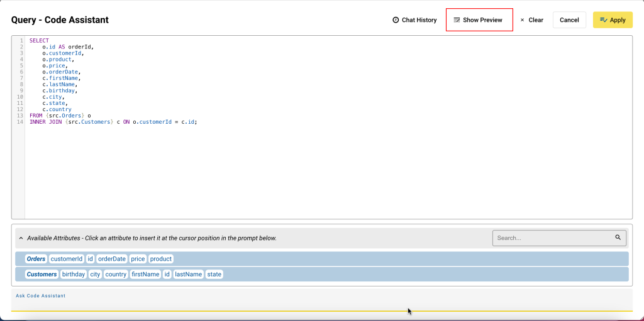644x321 pixels.
Task: Click the Clear X icon
Action: click(x=522, y=20)
